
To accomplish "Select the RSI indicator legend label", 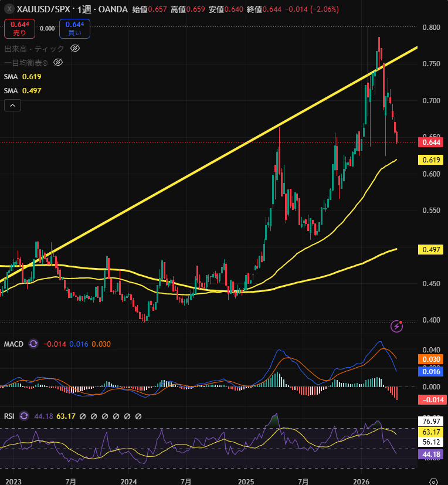I will 10,416.
